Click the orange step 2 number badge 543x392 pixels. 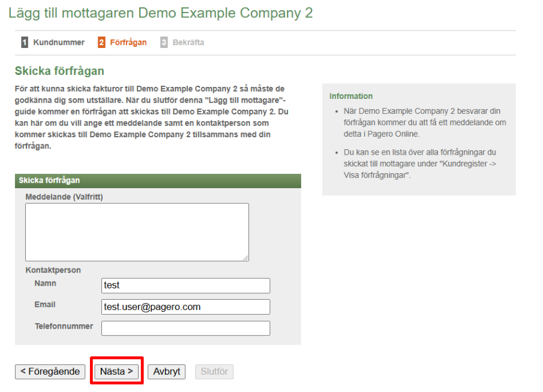click(x=101, y=43)
